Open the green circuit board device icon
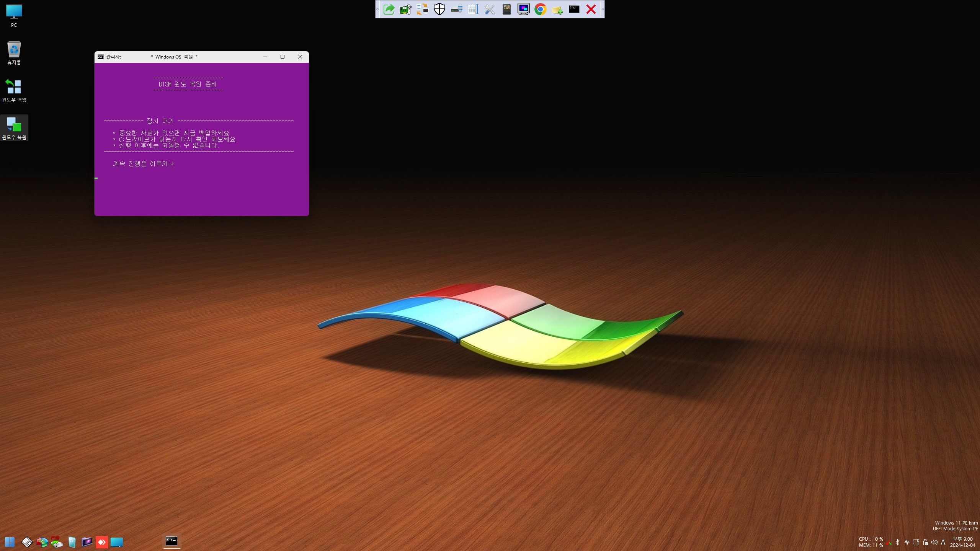 406,9
